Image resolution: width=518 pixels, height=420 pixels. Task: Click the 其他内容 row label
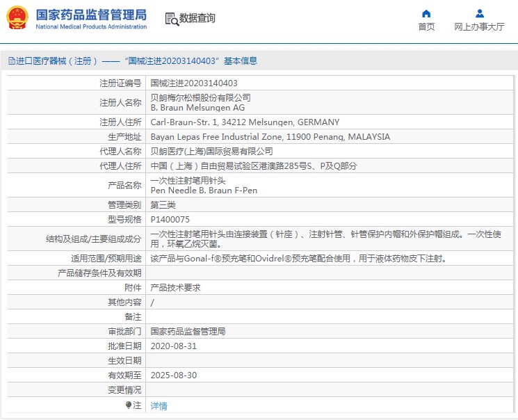(x=124, y=302)
